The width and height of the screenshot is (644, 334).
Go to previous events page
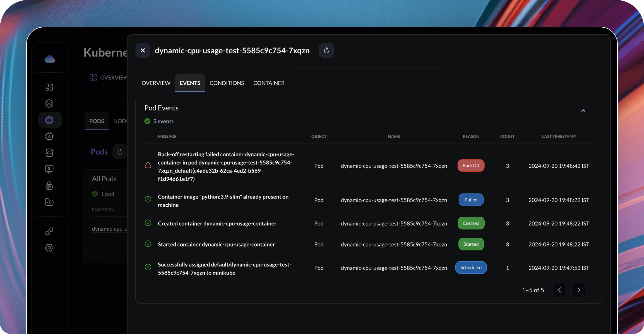tap(559, 290)
